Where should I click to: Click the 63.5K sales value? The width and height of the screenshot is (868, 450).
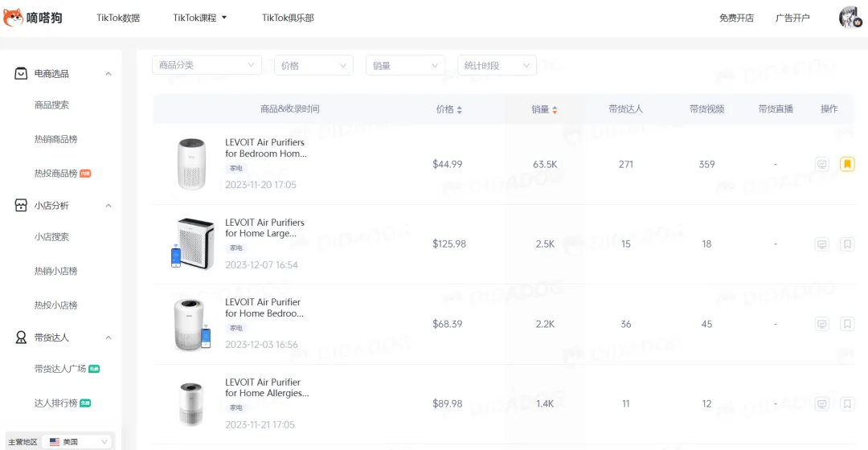(x=545, y=165)
